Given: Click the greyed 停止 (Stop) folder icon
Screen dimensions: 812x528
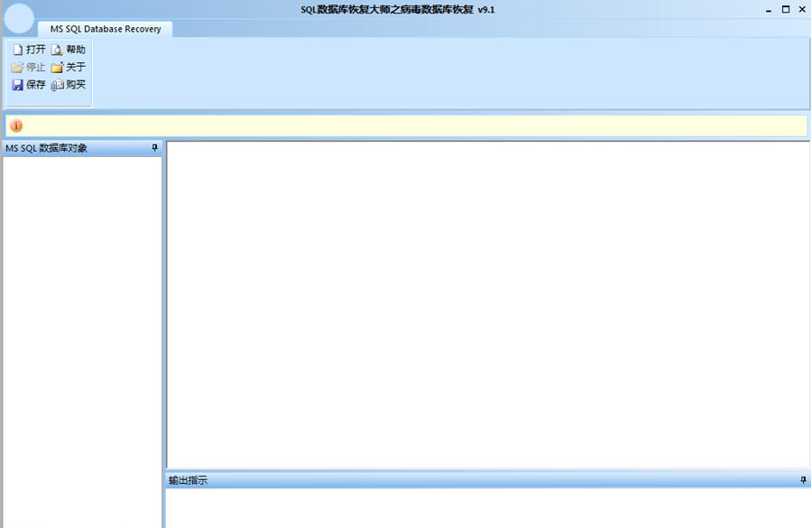Looking at the screenshot, I should point(18,68).
